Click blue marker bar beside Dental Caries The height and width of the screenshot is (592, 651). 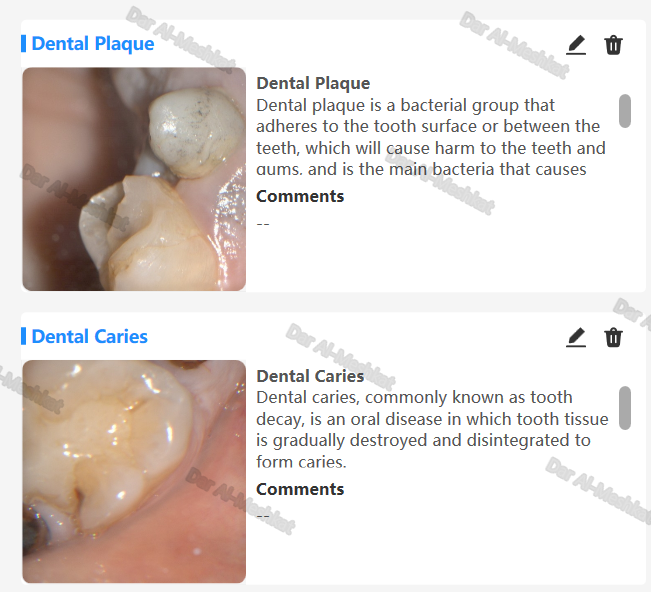click(24, 336)
